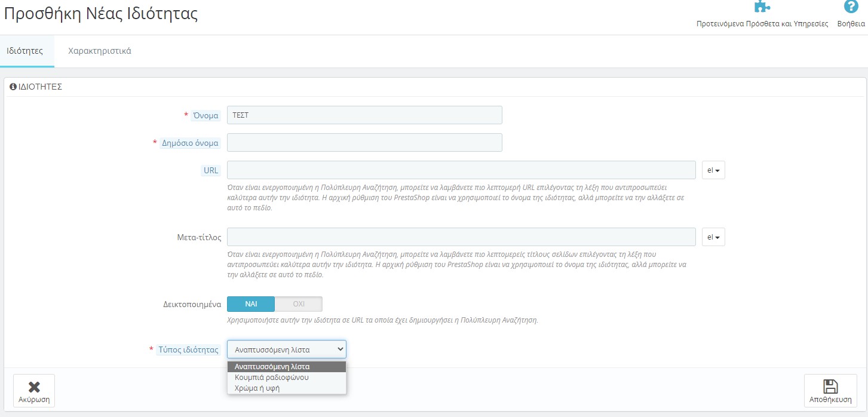Focus the Δημόσιο όνομα input field
Screen dimensions: 868x417
tap(364, 143)
